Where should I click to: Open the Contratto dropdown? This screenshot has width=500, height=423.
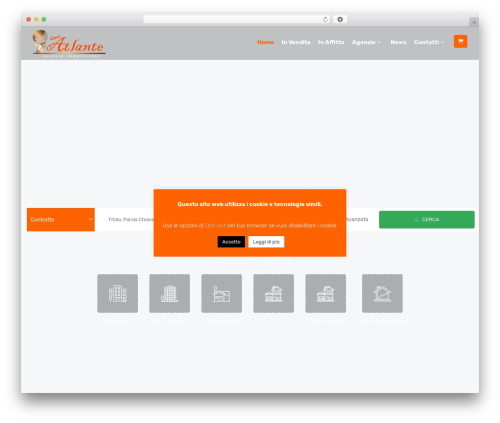[x=61, y=220]
